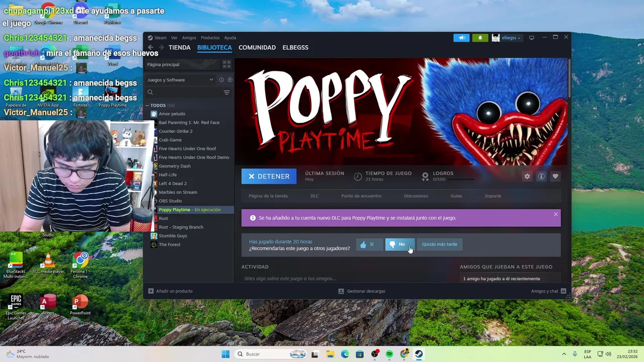Image resolution: width=644 pixels, height=362 pixels.
Task: Click Quizás más tarde
Action: (x=440, y=244)
